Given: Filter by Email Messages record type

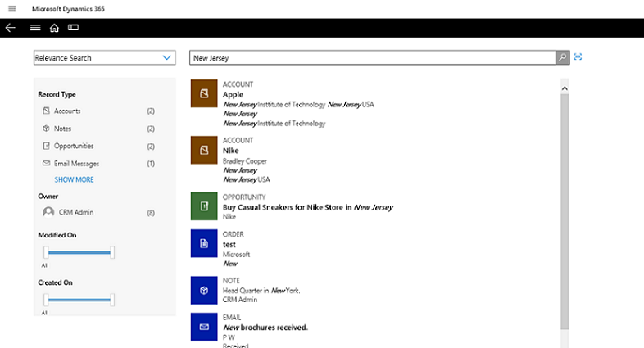Looking at the screenshot, I should coord(98,163).
